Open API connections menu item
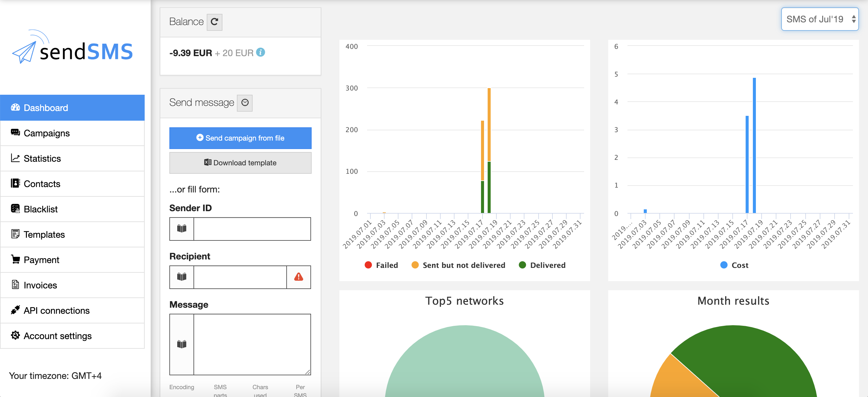Screen dimensions: 868x397 (x=57, y=311)
